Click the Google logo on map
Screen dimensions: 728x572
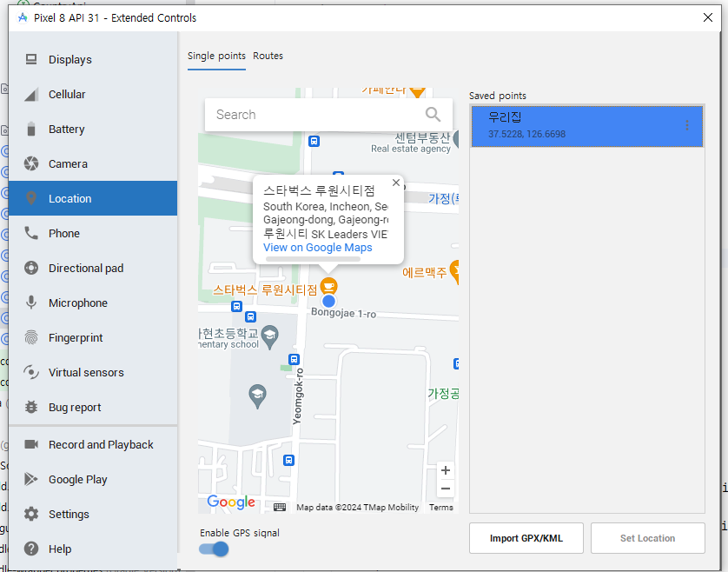tap(231, 502)
